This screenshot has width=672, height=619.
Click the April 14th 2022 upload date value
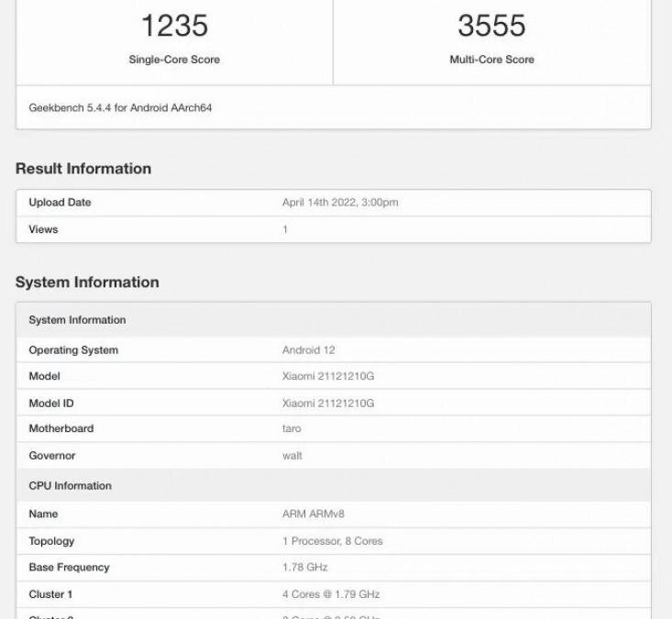click(x=340, y=203)
